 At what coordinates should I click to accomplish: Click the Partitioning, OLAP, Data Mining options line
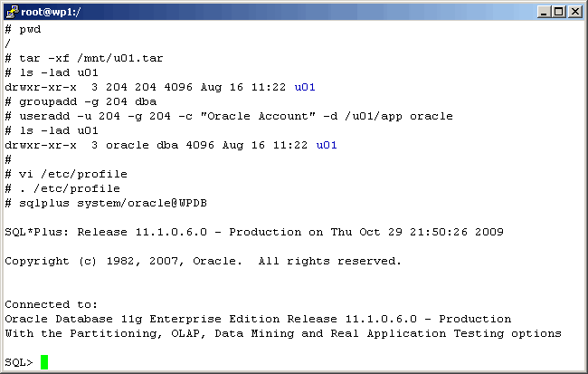click(282, 333)
